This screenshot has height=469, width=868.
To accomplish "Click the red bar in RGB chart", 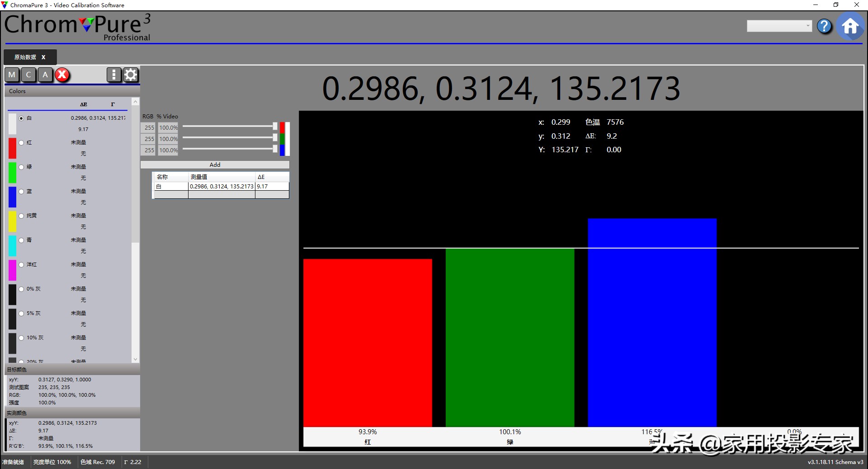I will [368, 343].
